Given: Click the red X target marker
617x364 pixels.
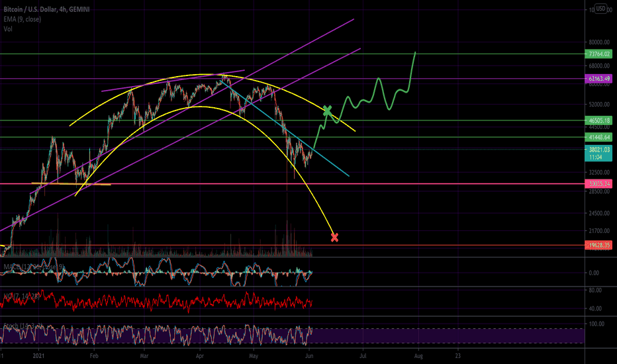Looking at the screenshot, I should 334,238.
